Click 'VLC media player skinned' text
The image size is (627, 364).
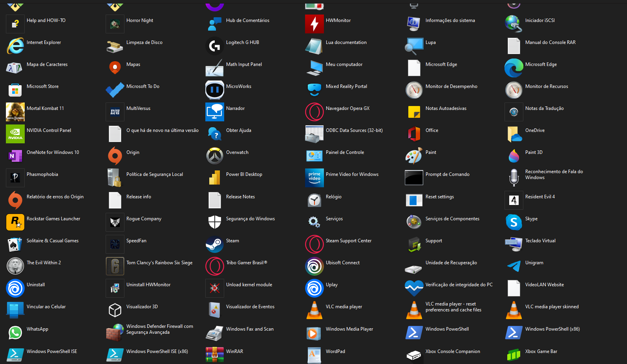point(552,307)
